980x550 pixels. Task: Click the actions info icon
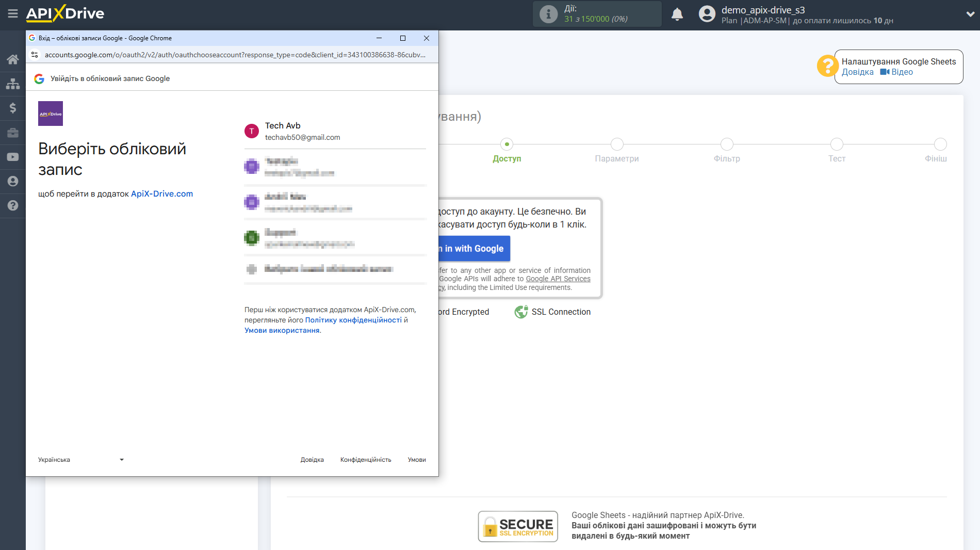point(548,14)
